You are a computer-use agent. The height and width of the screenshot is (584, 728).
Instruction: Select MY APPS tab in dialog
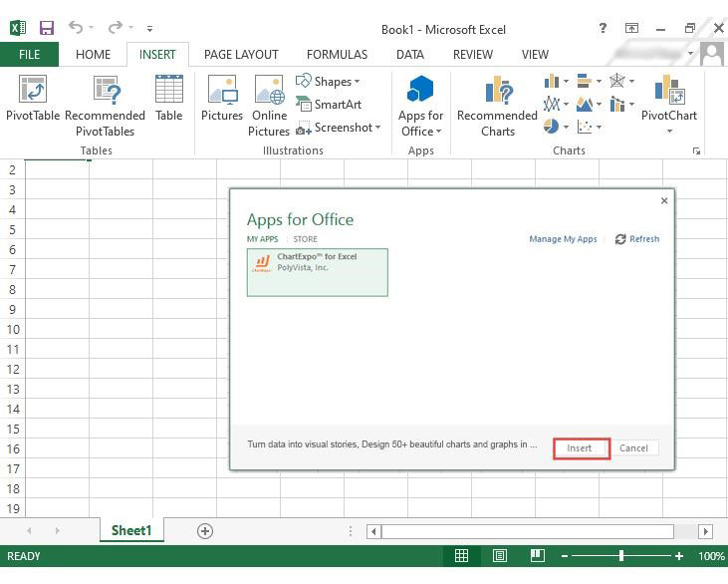click(x=262, y=239)
